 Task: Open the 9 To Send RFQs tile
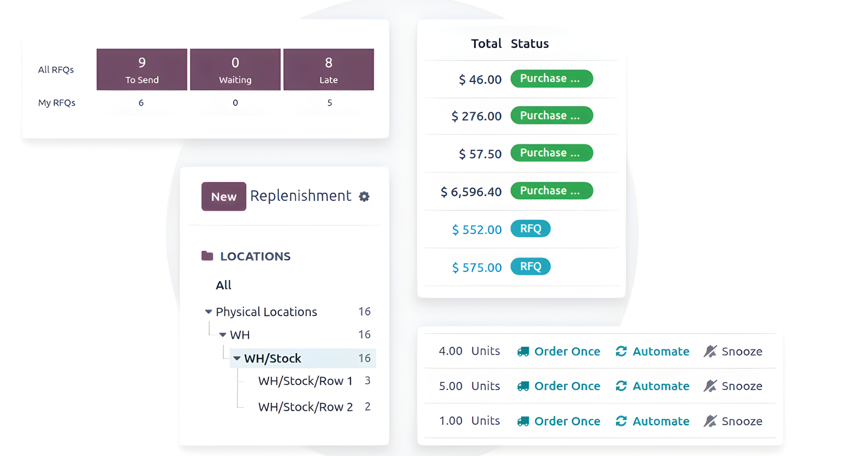tap(142, 69)
